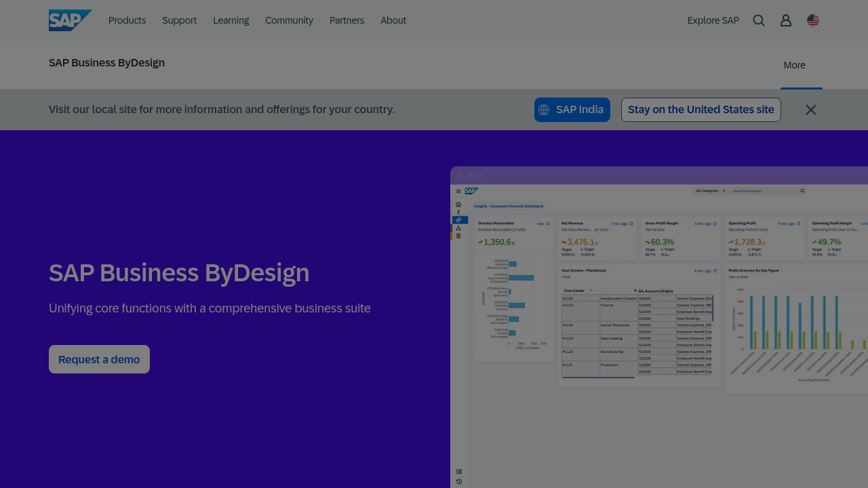The width and height of the screenshot is (868, 488).
Task: Expand the Learning navigation menu
Action: (231, 20)
